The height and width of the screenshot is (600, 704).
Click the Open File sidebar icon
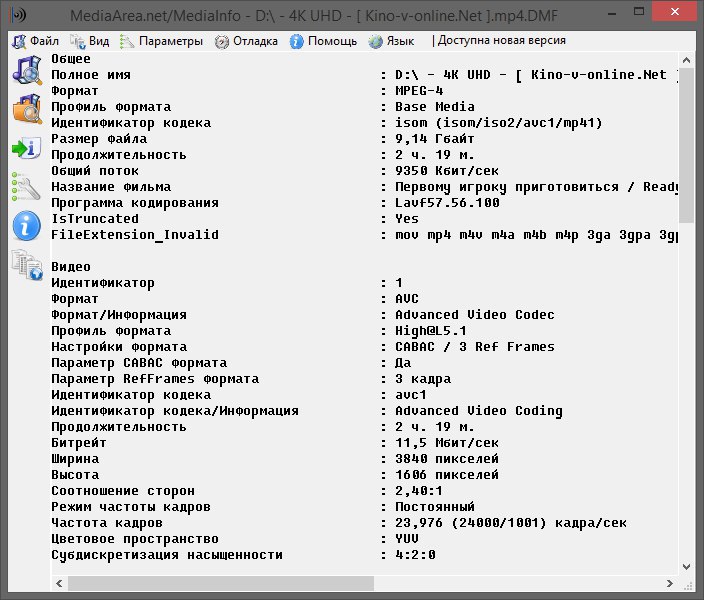tap(27, 70)
